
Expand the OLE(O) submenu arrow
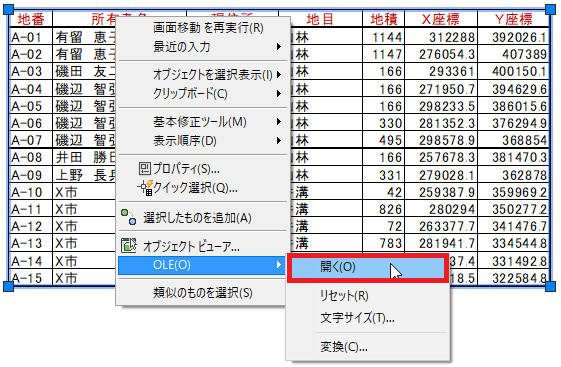click(x=279, y=265)
